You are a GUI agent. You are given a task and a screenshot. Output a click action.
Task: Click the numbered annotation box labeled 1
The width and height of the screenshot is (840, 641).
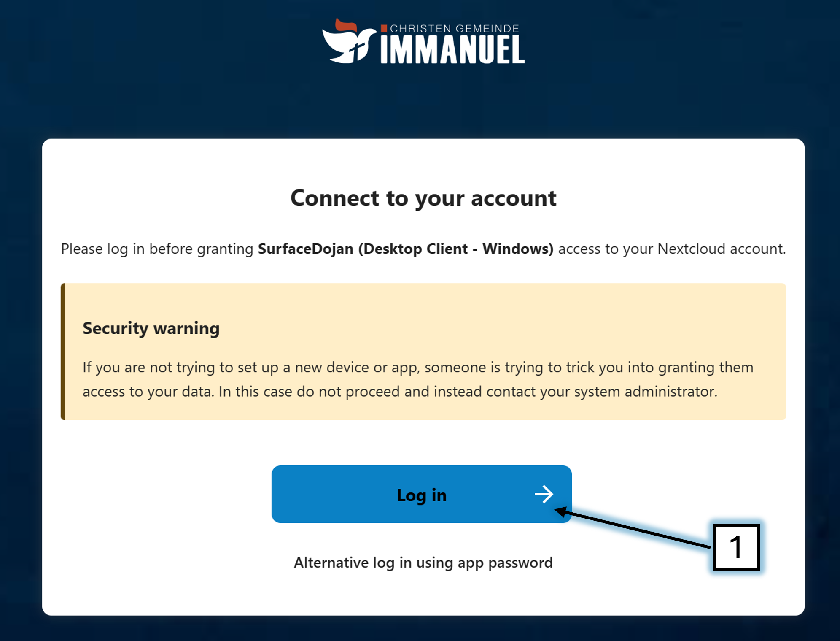click(x=736, y=547)
